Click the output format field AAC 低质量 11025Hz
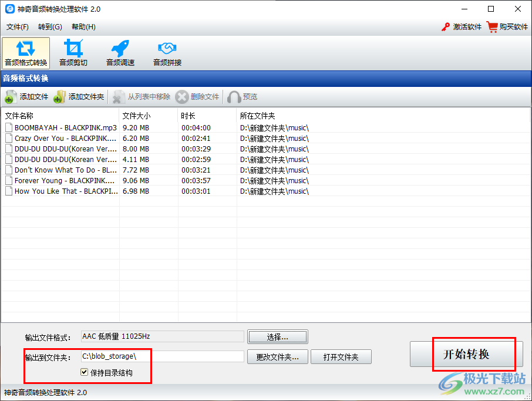The height and width of the screenshot is (401, 532). 163,336
